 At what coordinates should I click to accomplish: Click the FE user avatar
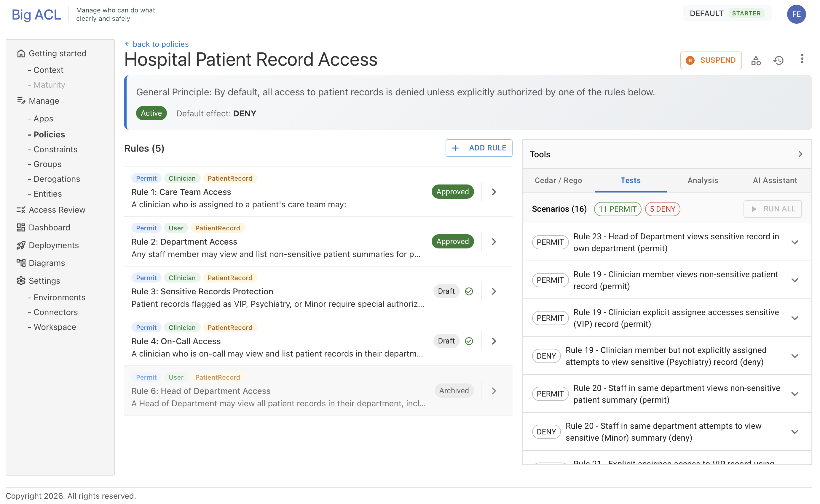(796, 14)
